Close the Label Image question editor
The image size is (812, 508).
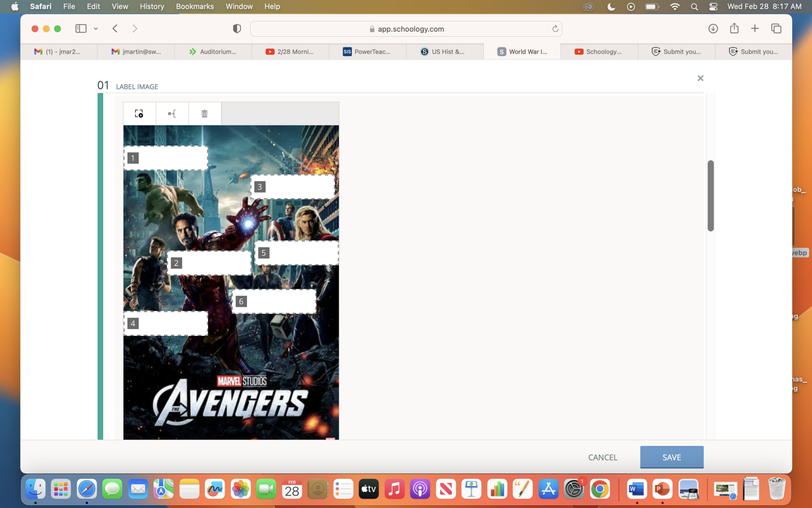(x=700, y=78)
